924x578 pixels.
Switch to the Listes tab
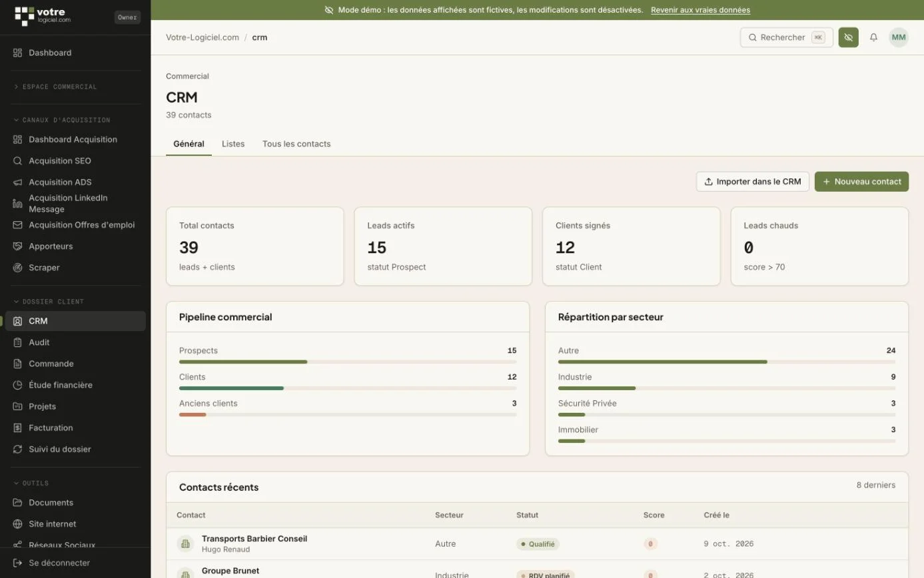coord(233,144)
